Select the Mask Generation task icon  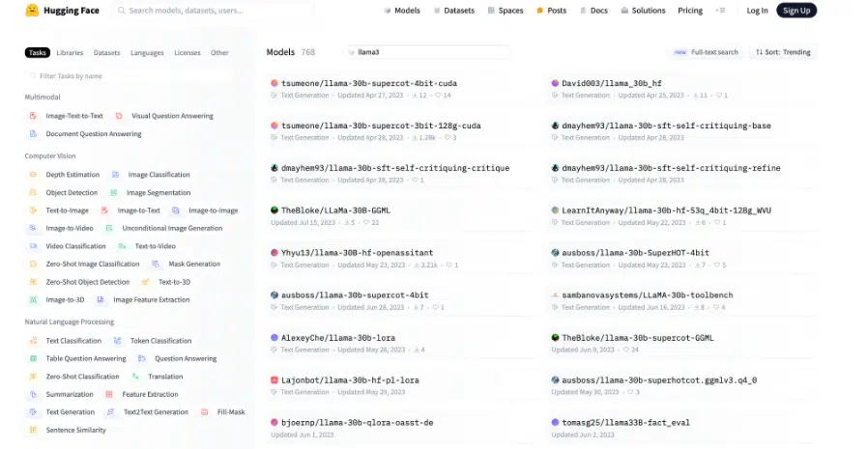click(156, 264)
